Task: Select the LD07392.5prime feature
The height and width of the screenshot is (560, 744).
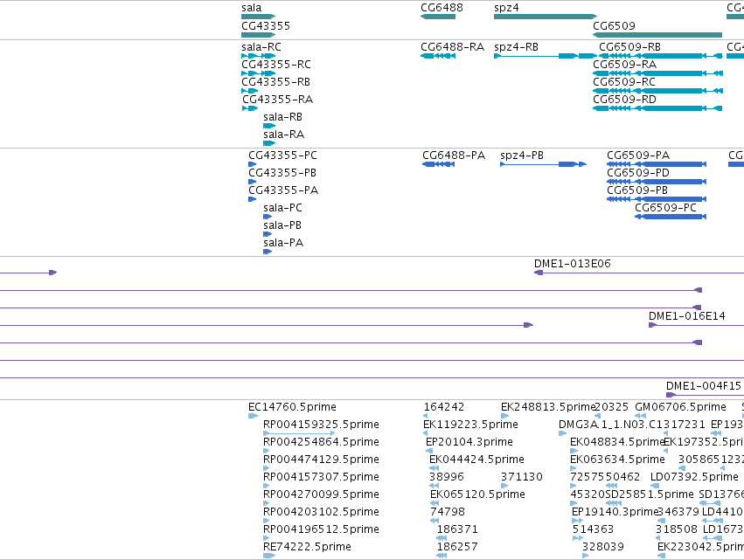Action: click(x=656, y=486)
